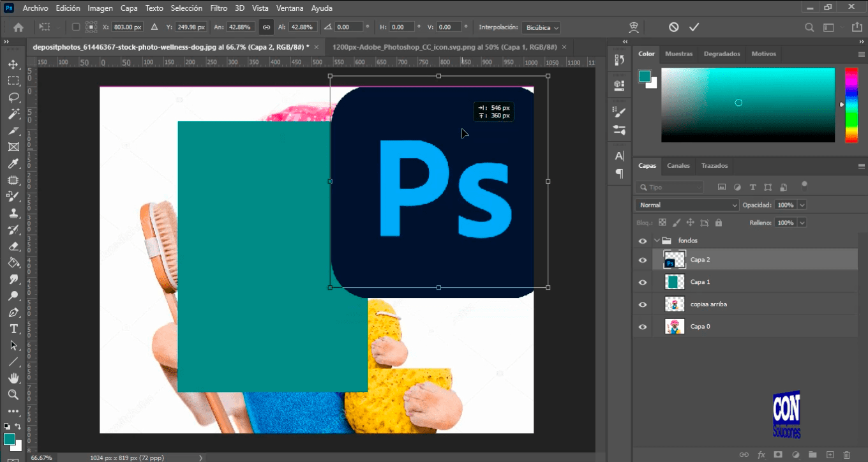Open the search magnifier icon

pos(809,27)
